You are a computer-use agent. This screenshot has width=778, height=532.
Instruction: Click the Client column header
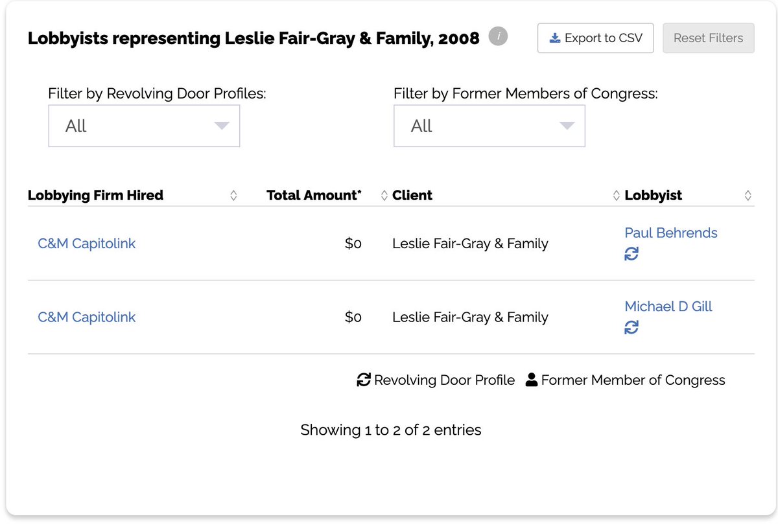click(412, 196)
